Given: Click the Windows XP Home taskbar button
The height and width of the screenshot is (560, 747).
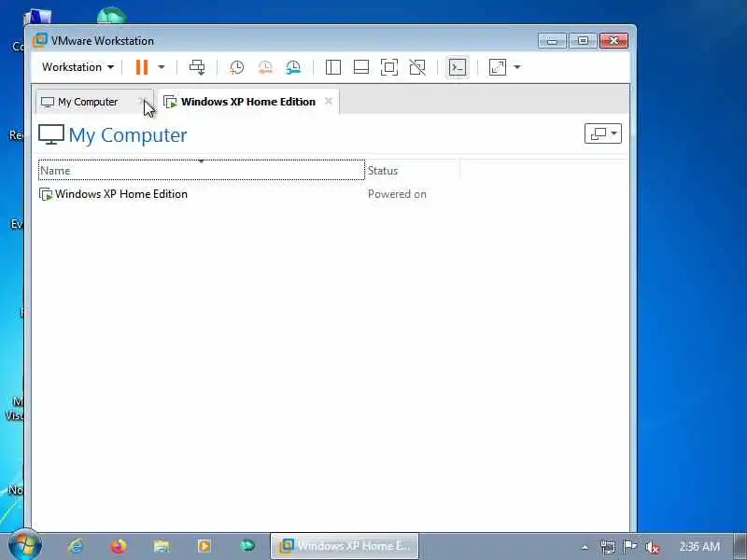Looking at the screenshot, I should tap(345, 546).
